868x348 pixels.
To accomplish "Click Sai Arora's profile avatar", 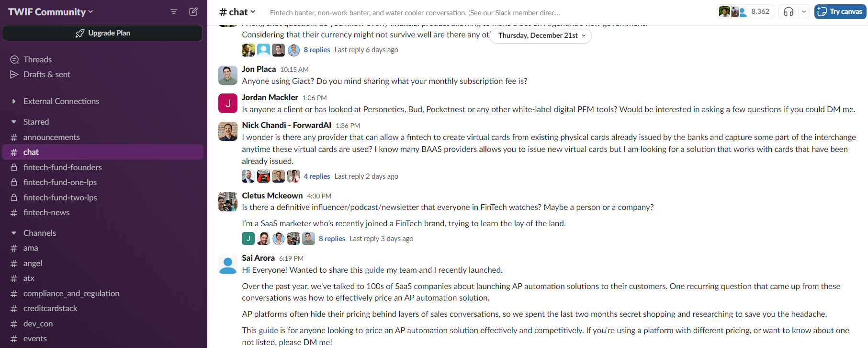I will (x=228, y=264).
